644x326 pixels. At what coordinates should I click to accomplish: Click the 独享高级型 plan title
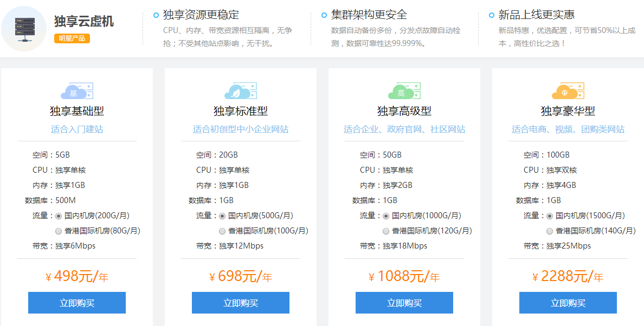point(404,111)
